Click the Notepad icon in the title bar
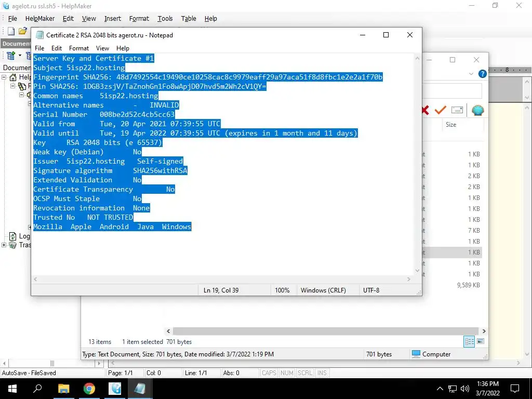The width and height of the screenshot is (532, 399). (x=39, y=35)
